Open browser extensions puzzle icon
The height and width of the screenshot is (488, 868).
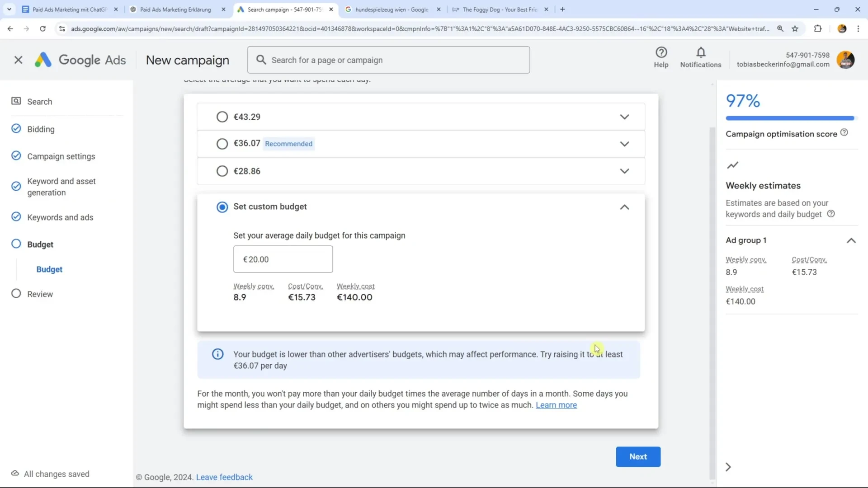click(x=817, y=28)
